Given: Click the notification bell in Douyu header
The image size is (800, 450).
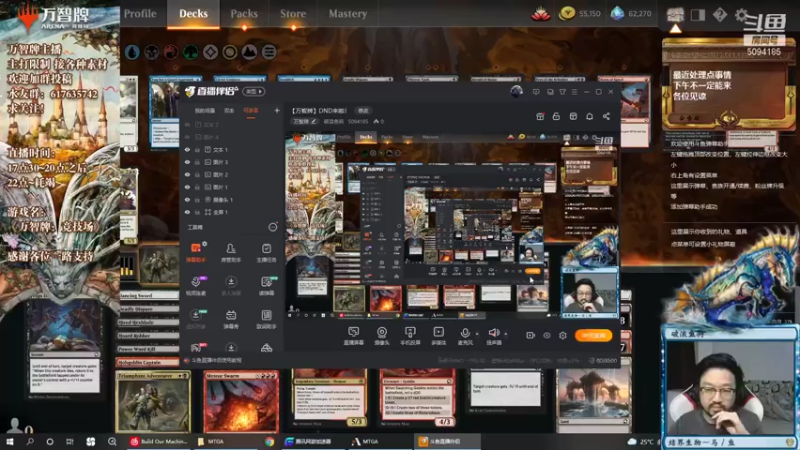Looking at the screenshot, I should (589, 116).
